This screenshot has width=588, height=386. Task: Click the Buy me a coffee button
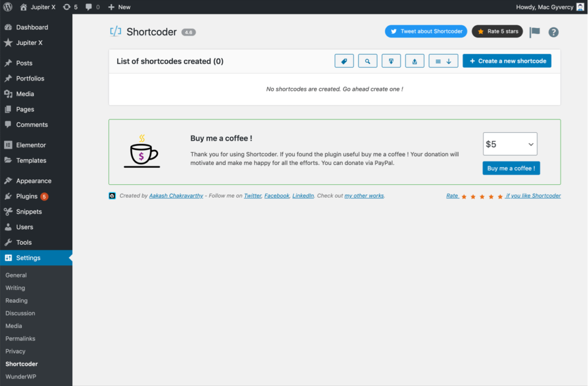(x=511, y=168)
